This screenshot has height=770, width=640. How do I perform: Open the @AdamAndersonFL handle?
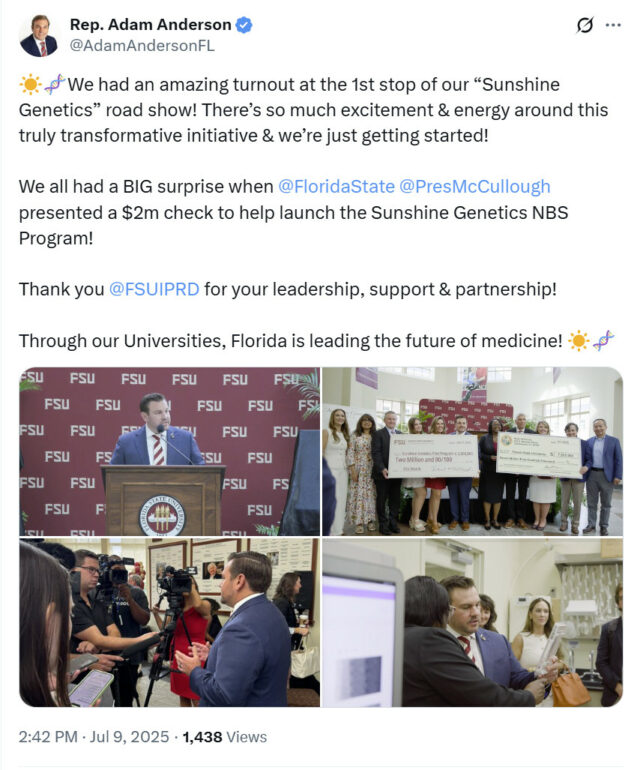click(x=142, y=46)
